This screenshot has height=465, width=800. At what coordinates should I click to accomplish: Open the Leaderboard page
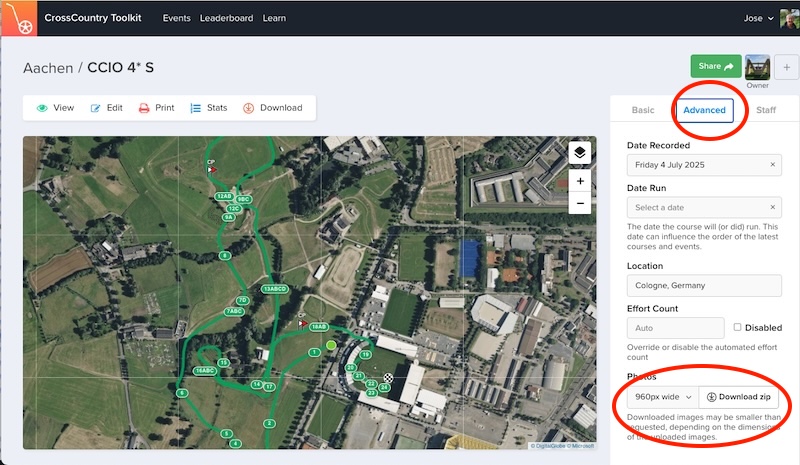coord(226,18)
